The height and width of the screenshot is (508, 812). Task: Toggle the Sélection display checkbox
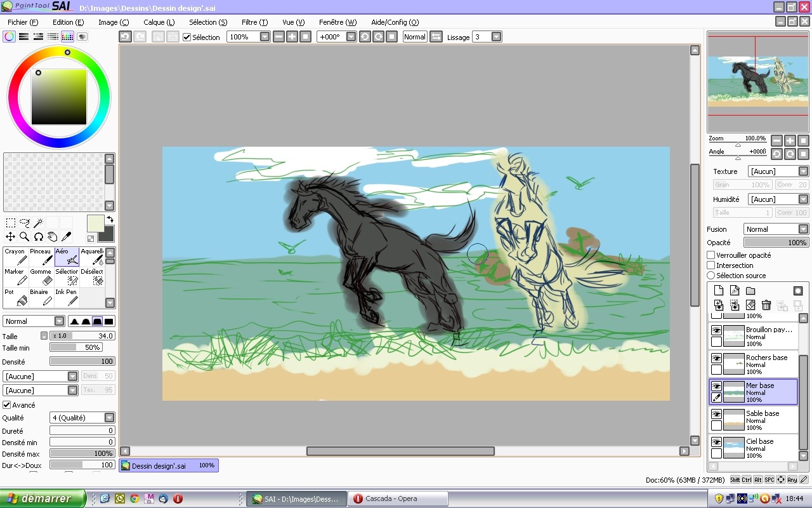pyautogui.click(x=187, y=37)
